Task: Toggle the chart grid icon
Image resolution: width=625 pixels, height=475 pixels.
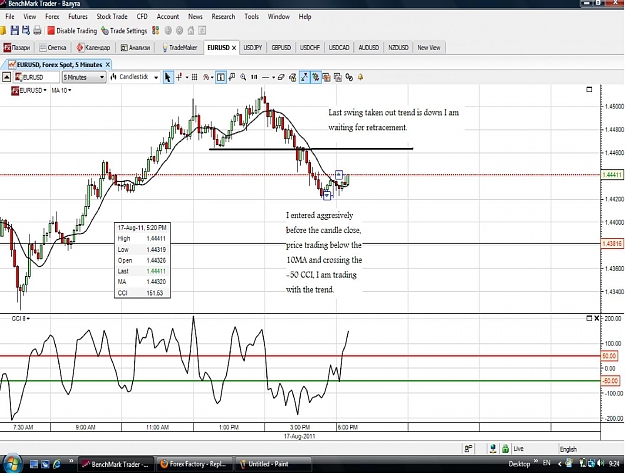Action: tap(195, 77)
